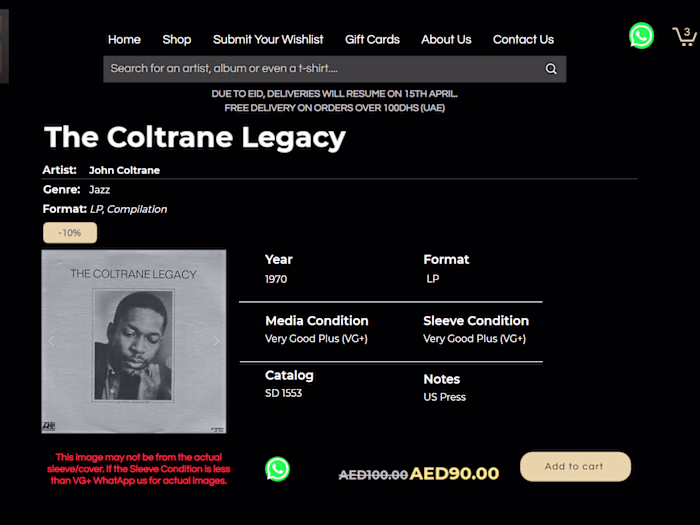The width and height of the screenshot is (700, 525).
Task: Click the John Coltrane artist name
Action: click(x=124, y=170)
